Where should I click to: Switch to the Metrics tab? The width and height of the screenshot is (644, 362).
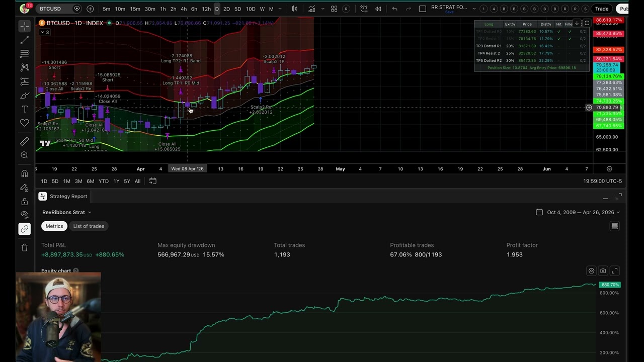click(54, 226)
